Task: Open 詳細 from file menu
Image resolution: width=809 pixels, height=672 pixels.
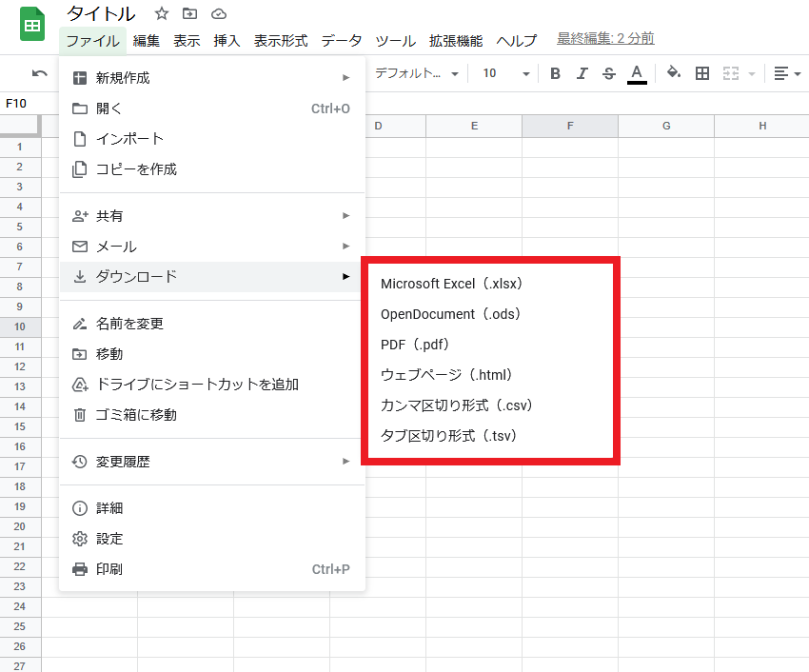Action: (x=212, y=508)
